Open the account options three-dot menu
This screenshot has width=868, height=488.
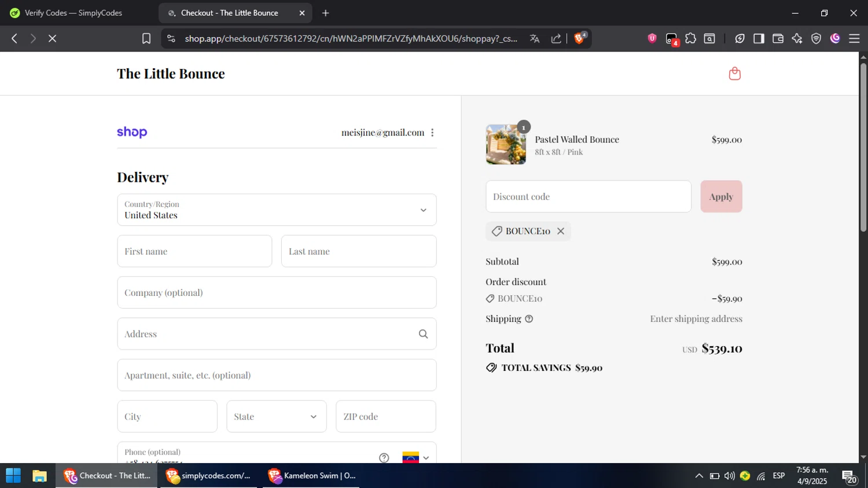click(432, 133)
